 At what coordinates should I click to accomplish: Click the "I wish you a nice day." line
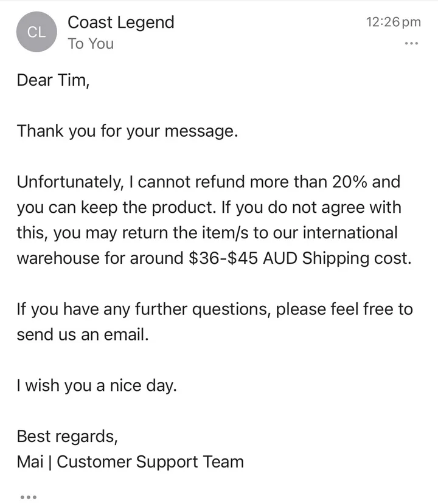[x=97, y=385]
